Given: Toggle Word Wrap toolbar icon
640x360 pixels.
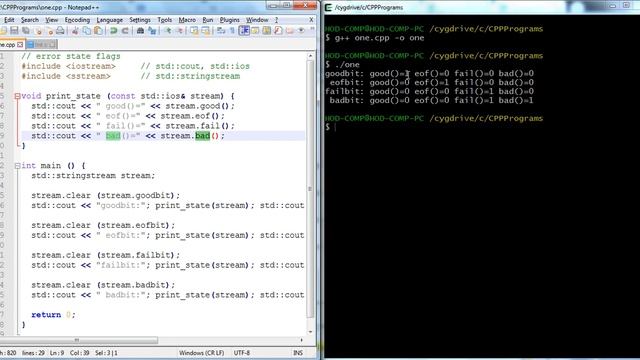Looking at the screenshot, I should [221, 31].
